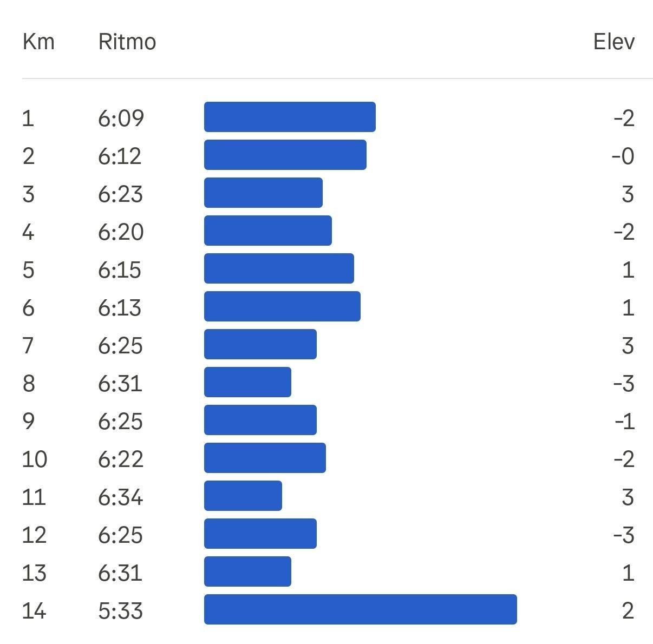Viewport: 653px width, 644px height.
Task: Click the -0 elevation value at km 2
Action: (x=623, y=156)
